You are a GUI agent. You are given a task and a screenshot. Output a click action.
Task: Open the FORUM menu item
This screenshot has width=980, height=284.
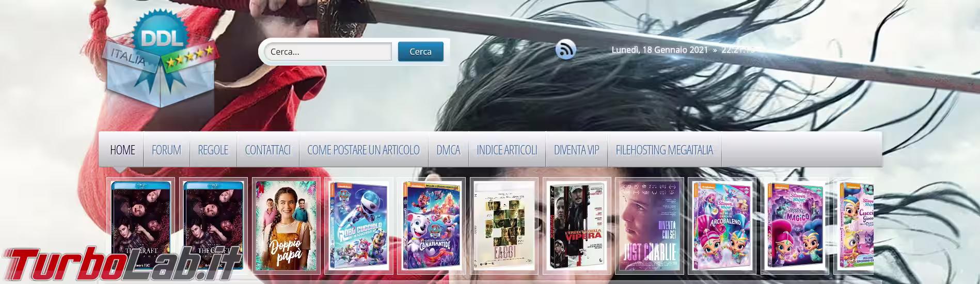pyautogui.click(x=166, y=150)
